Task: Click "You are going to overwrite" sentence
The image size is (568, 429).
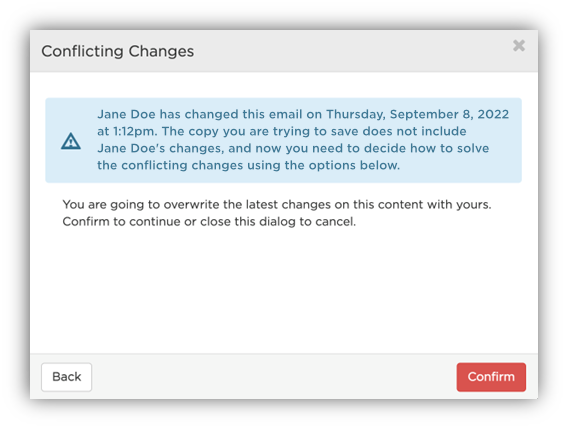Action: click(277, 204)
